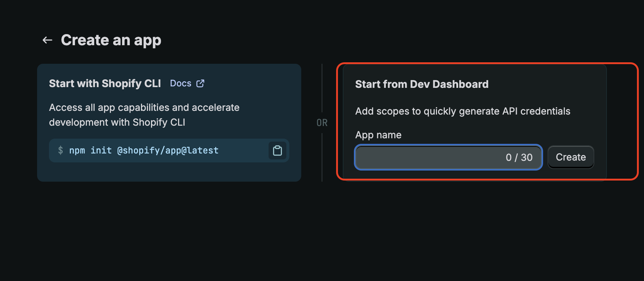The width and height of the screenshot is (644, 281).
Task: Click the Start from Dev Dashboard heading
Action: click(x=422, y=84)
